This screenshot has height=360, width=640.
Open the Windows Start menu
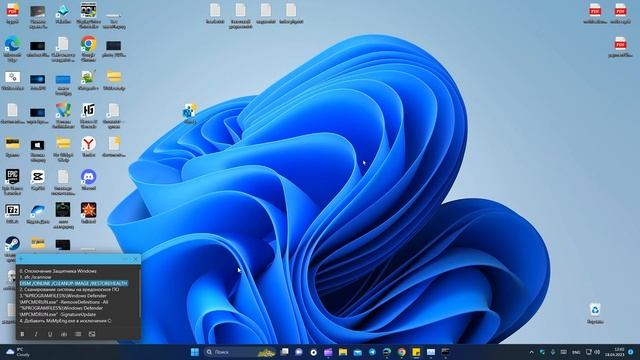(x=195, y=352)
